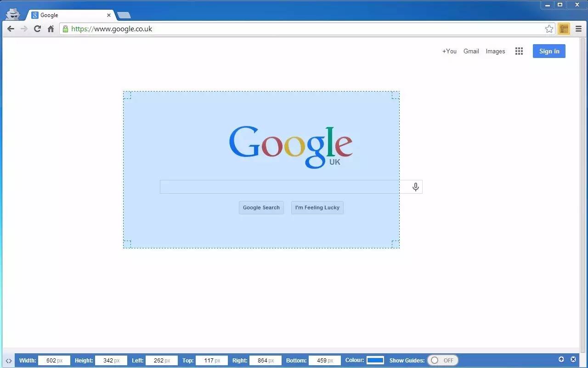The image size is (588, 368).
Task: Click the Google UK logo
Action: point(291,147)
